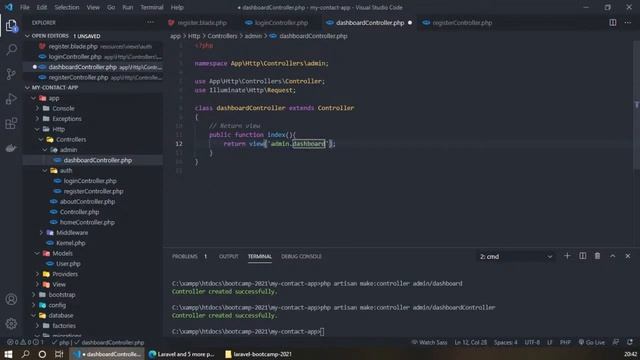Select the Debug Console panel tab

[x=301, y=256]
